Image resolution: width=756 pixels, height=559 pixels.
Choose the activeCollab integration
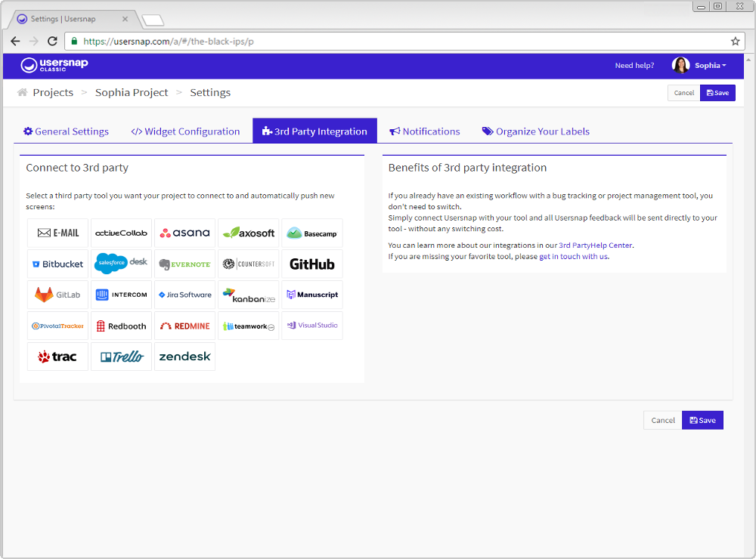click(x=122, y=233)
